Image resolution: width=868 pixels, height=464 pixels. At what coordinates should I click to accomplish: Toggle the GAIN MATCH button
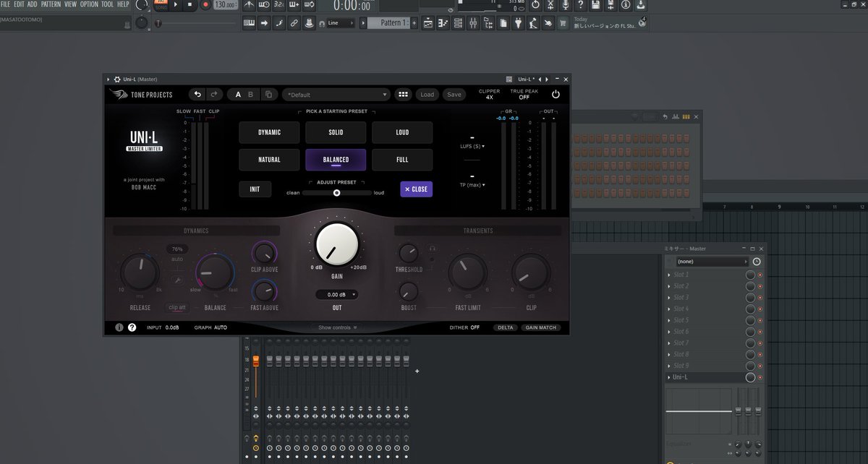coord(540,327)
